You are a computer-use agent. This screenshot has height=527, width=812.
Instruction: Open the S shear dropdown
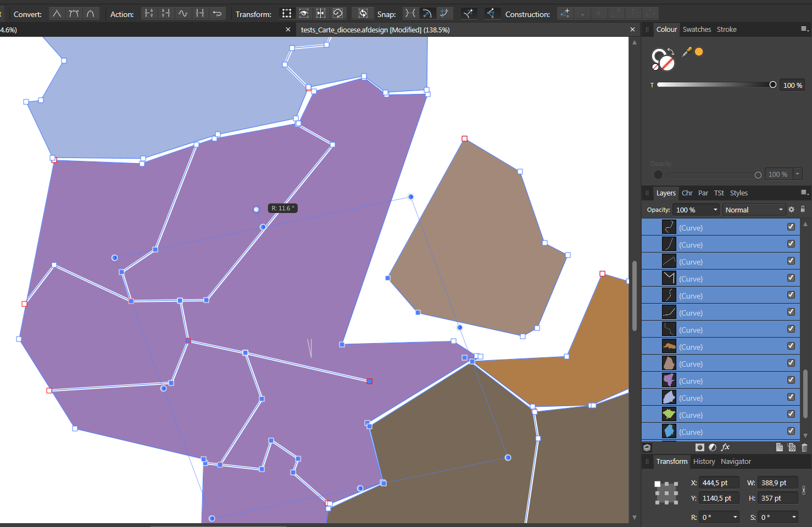point(794,517)
